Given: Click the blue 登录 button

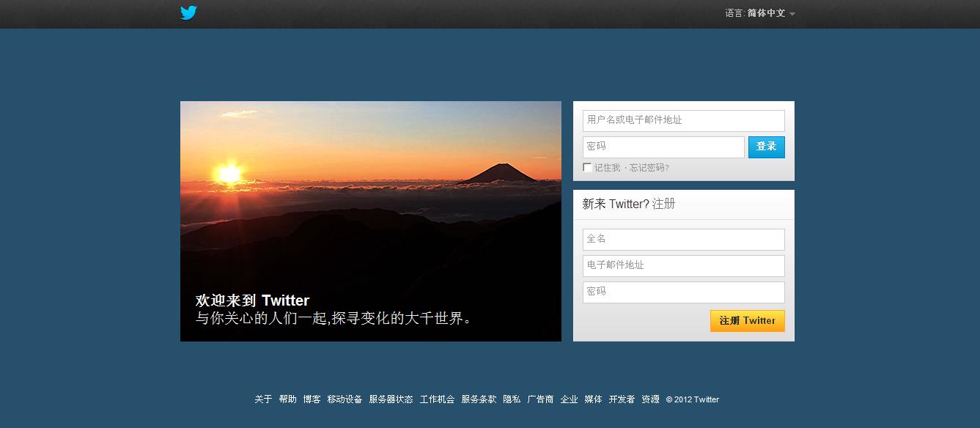Looking at the screenshot, I should [767, 147].
